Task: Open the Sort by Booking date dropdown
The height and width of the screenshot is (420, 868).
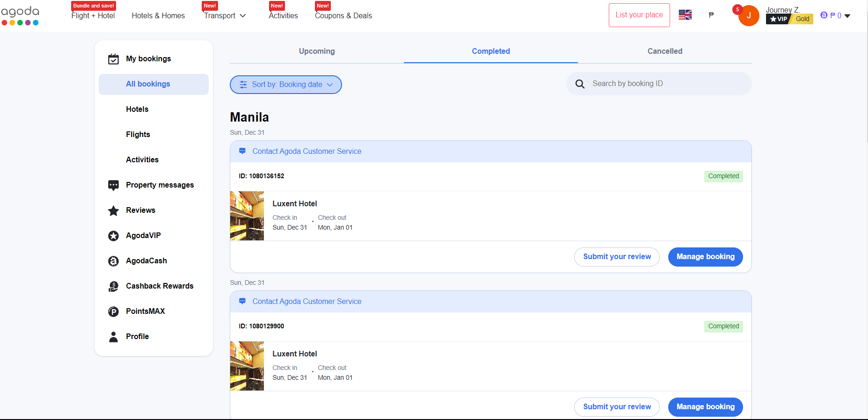Action: point(286,85)
